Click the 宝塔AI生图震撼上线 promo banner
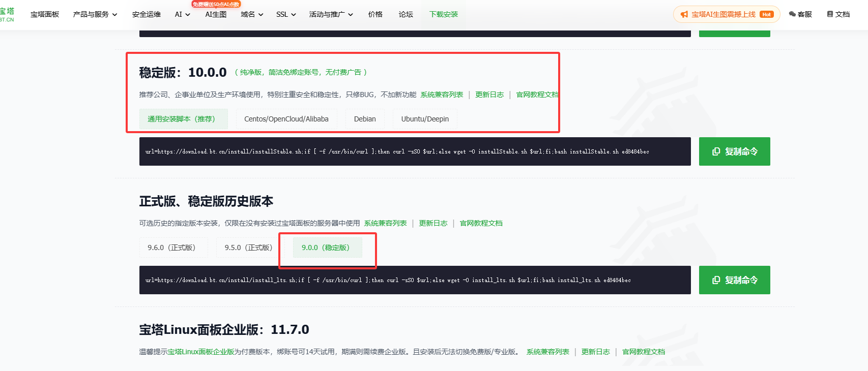This screenshot has height=371, width=868. pyautogui.click(x=727, y=14)
